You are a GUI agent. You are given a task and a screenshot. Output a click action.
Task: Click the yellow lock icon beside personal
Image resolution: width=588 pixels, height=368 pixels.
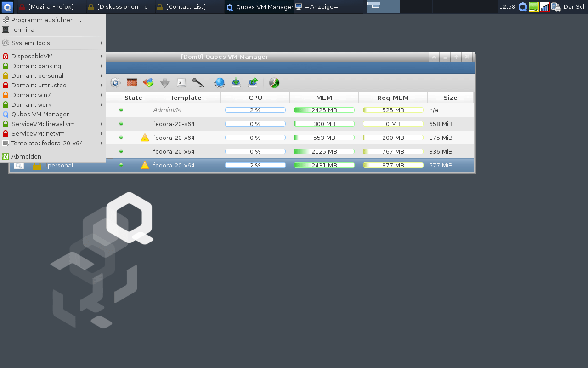click(x=37, y=166)
